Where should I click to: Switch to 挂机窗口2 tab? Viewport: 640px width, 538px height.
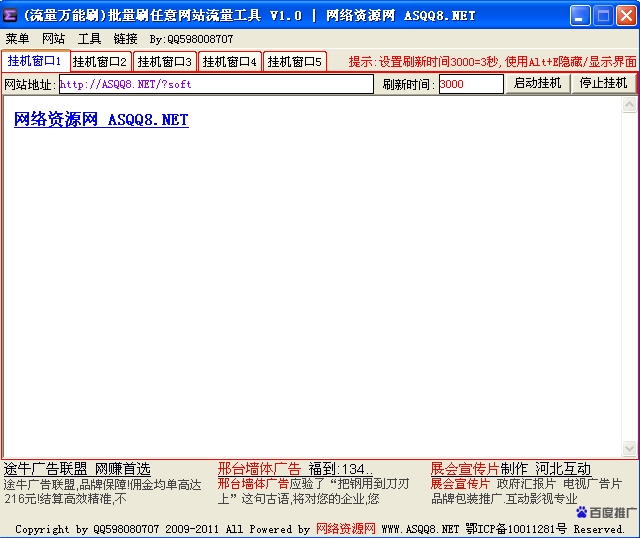[100, 62]
